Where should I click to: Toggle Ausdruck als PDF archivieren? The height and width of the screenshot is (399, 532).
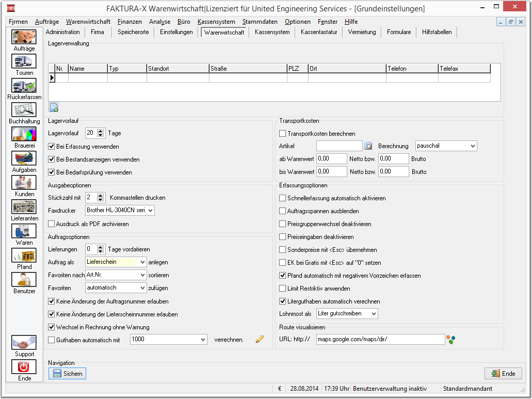(x=51, y=224)
